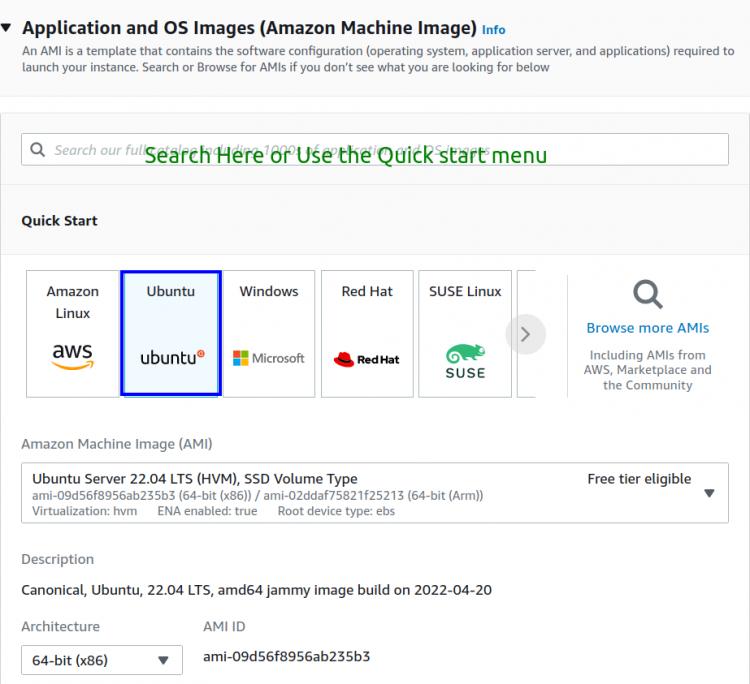This screenshot has width=750, height=684.
Task: Open the Info link beside the section title
Action: (493, 30)
